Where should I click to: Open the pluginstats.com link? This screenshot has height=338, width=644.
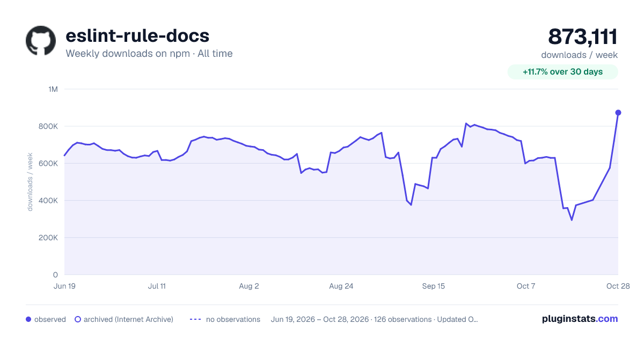(580, 319)
